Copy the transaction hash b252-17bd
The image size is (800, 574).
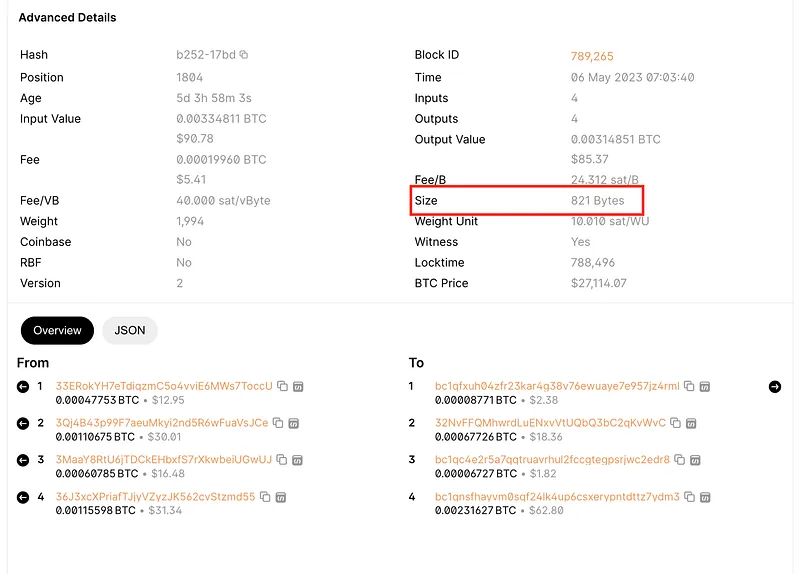(244, 55)
